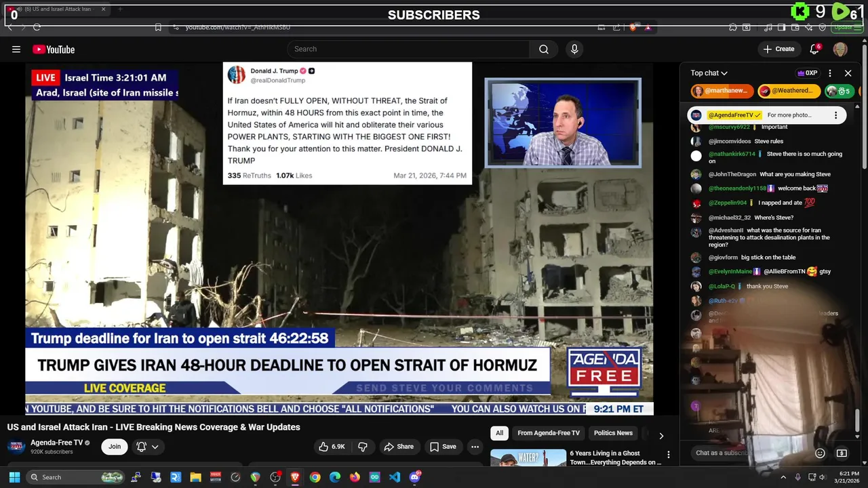Switch to US and Israel browser tab
The height and width of the screenshot is (488, 868).
coord(57,9)
